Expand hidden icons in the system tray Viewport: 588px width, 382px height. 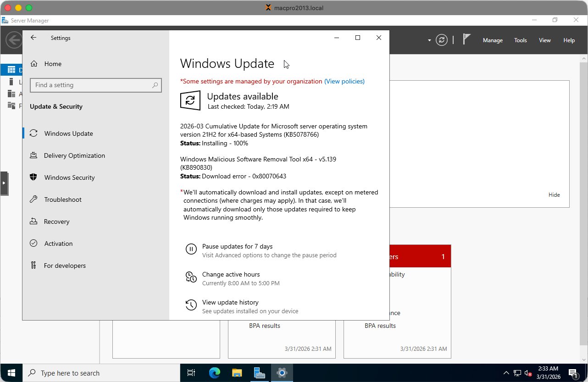[x=506, y=373]
